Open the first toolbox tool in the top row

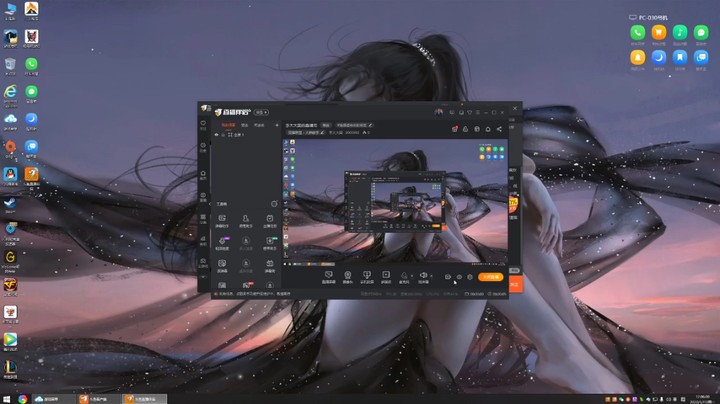[222, 220]
